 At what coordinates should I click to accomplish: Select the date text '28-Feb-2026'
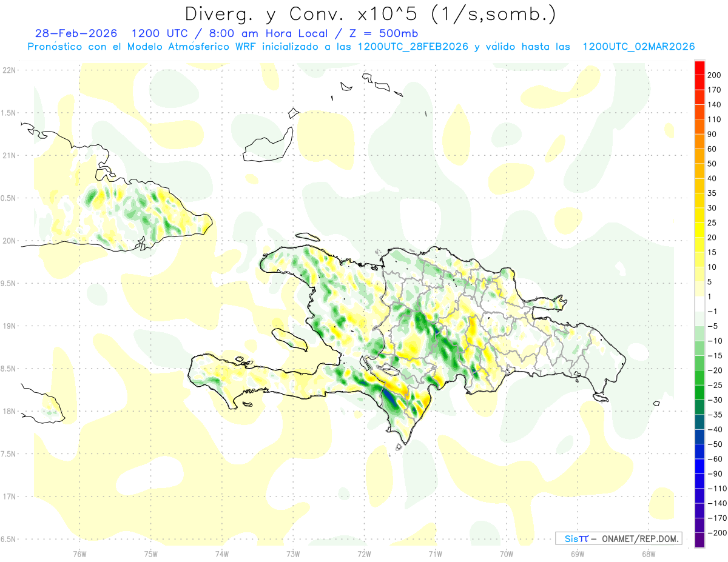click(x=76, y=33)
